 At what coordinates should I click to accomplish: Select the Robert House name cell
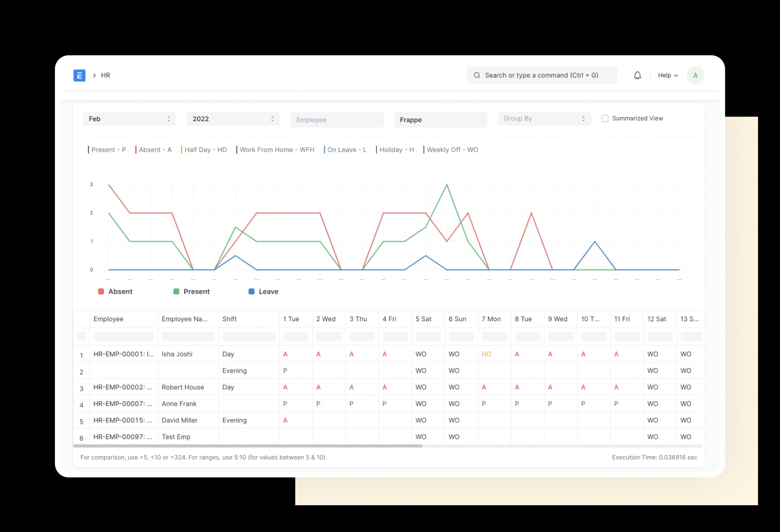click(188, 387)
